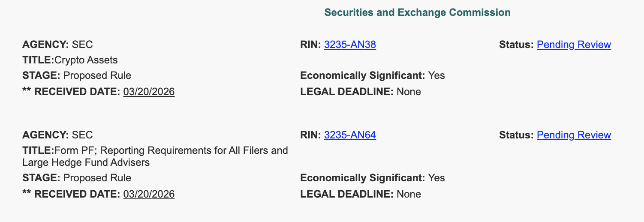Click Proposed Rule stage of Form PF entry

97,178
